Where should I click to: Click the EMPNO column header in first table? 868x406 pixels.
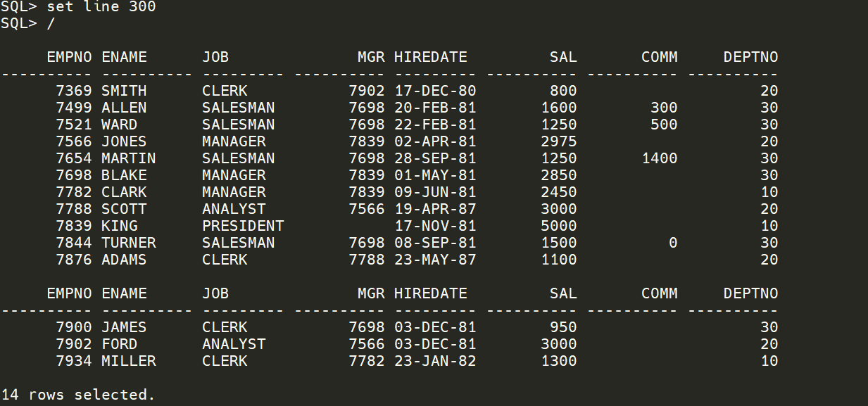point(69,57)
